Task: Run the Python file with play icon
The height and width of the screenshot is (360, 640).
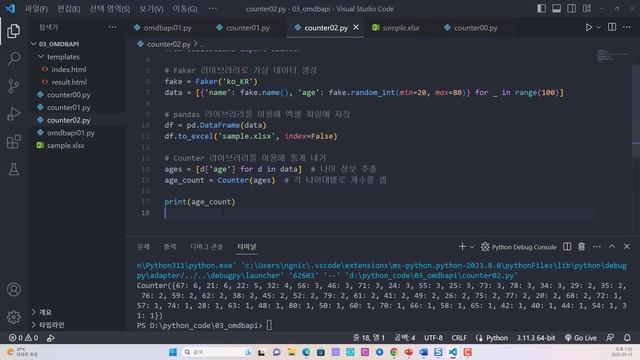Action: click(588, 27)
